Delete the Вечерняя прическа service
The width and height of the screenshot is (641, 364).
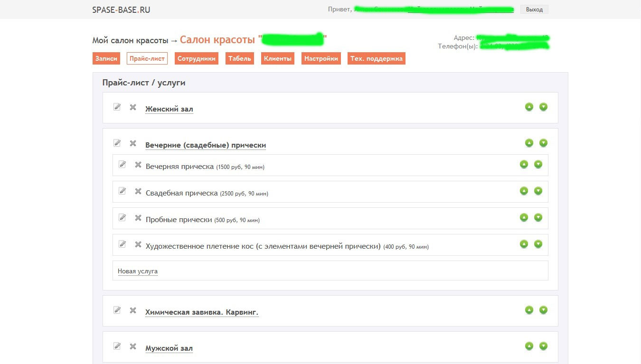click(138, 165)
